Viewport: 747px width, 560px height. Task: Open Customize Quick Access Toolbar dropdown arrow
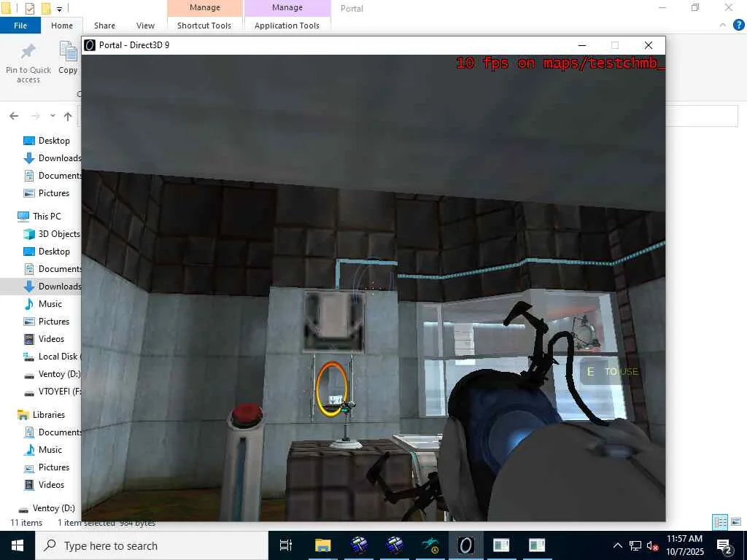tap(59, 9)
